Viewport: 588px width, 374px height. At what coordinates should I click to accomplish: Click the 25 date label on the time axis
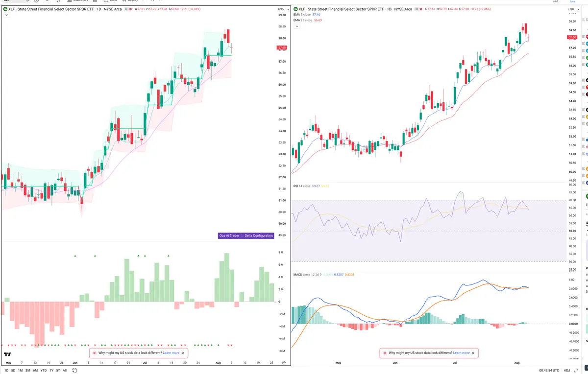pos(271,363)
